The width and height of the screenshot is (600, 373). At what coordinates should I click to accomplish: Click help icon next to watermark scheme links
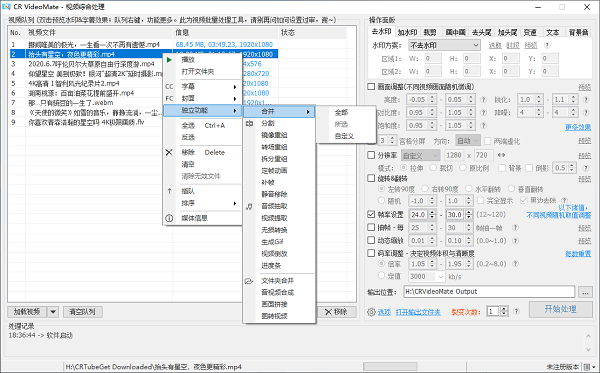click(x=547, y=45)
